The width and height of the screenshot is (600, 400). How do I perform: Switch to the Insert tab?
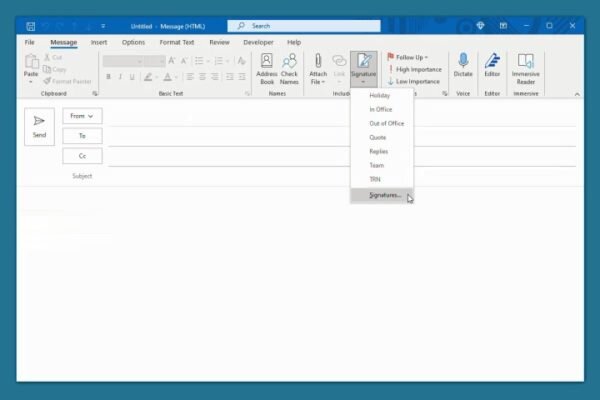pos(99,42)
